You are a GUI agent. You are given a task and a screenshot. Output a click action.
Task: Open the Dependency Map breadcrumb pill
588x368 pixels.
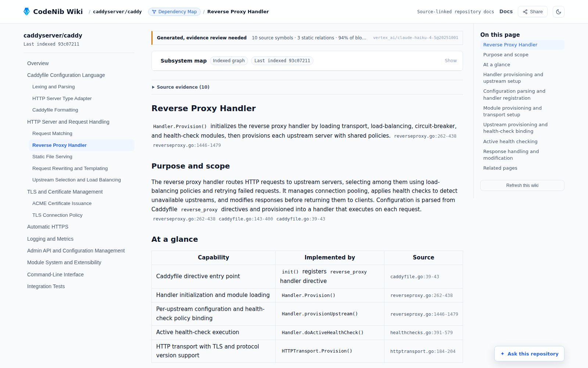tap(174, 12)
